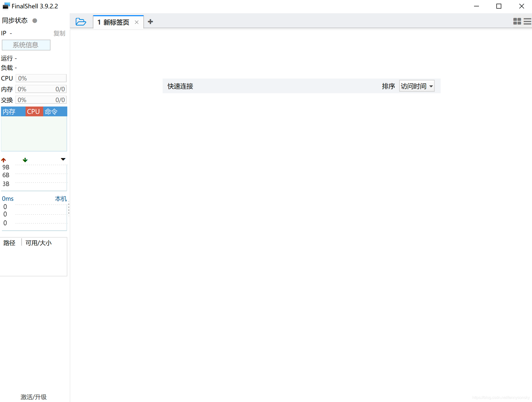Screen dimensions: 532x402
Task: Sort process list by CPU column
Action: [x=33, y=112]
